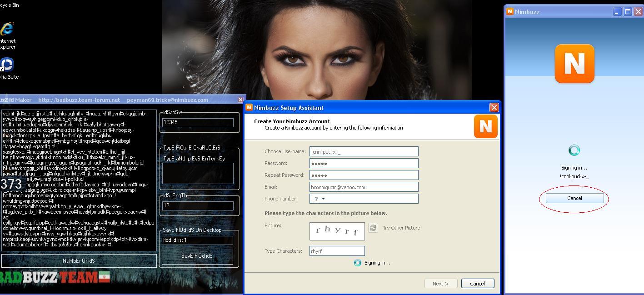Maximize the Nimbuzz sign-in window
This screenshot has height=295, width=644.
628,12
